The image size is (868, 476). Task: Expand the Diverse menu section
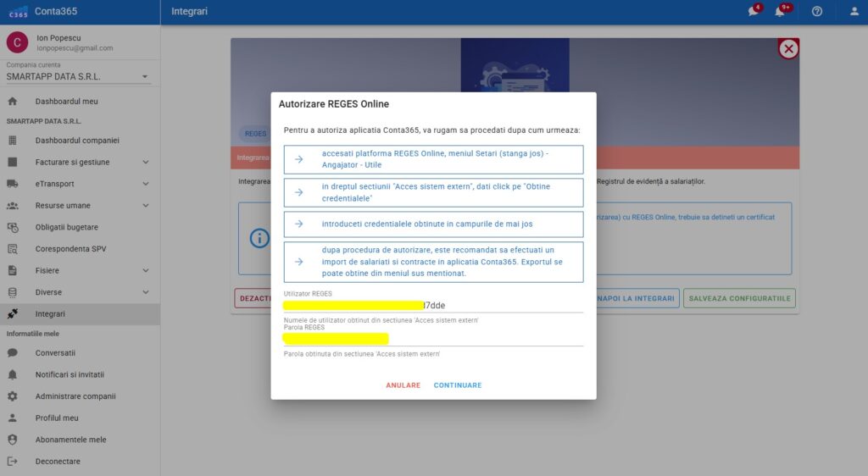(145, 293)
